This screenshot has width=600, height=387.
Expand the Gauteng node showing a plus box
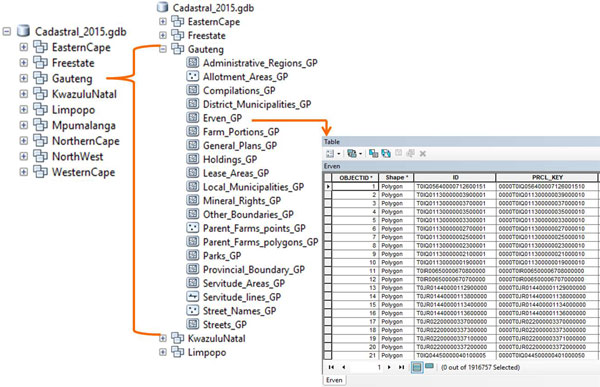(24, 78)
